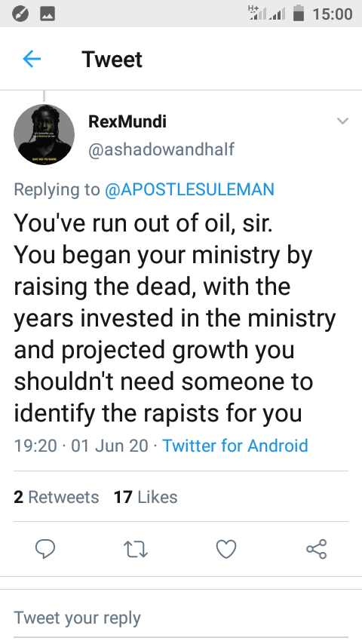Like the tweet with heart icon

click(226, 549)
